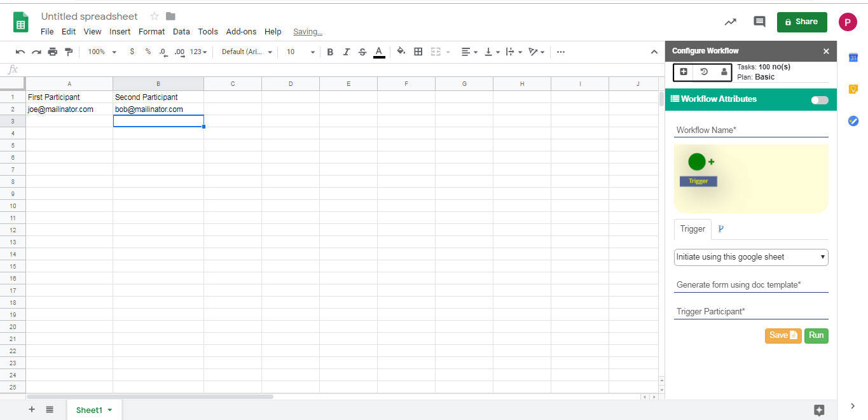The image size is (868, 420).
Task: Select cell containing joe@mailinator.com
Action: click(x=69, y=109)
